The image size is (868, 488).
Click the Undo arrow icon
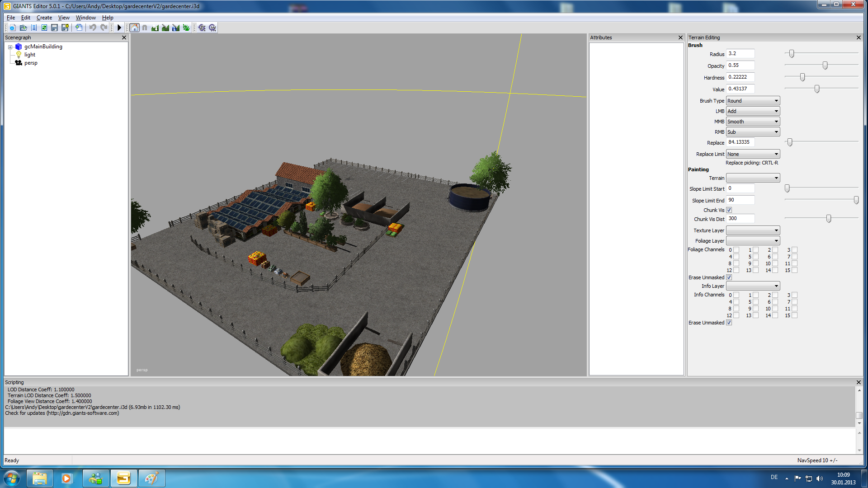tap(93, 28)
